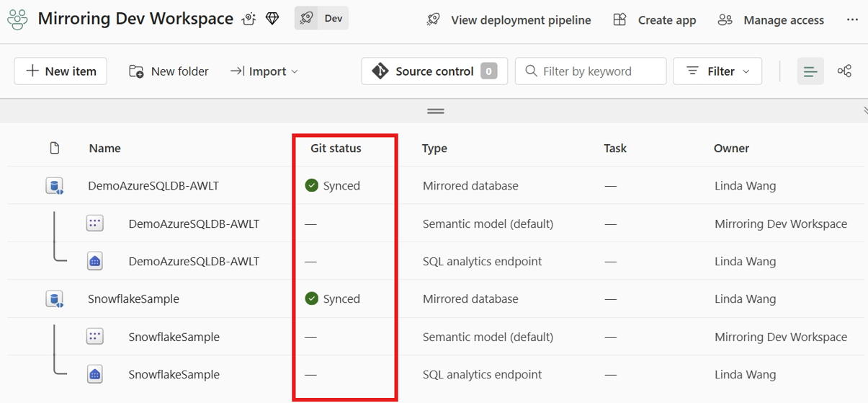Viewport: 868px width, 403px height.
Task: Click the Mirroring Dev Workspace title
Action: (135, 19)
